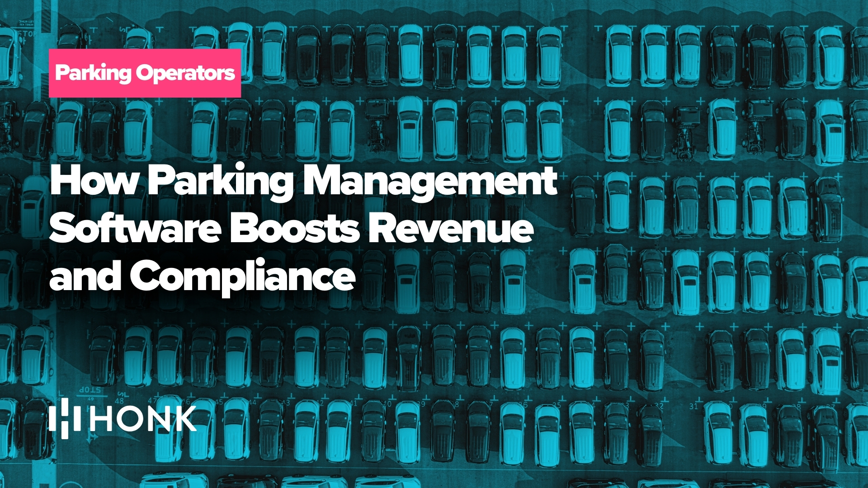Viewport: 868px width, 488px height.
Task: Click the headline word "How"
Action: [x=94, y=181]
